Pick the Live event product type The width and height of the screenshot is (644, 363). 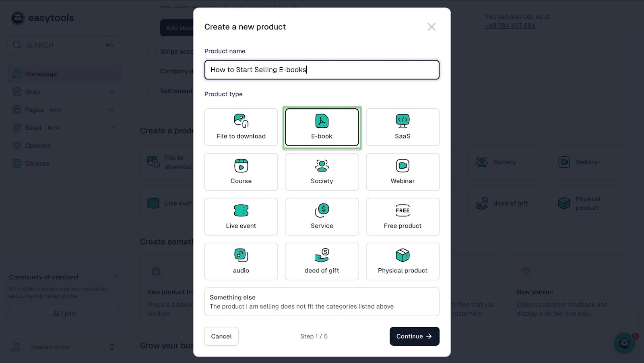[241, 216]
